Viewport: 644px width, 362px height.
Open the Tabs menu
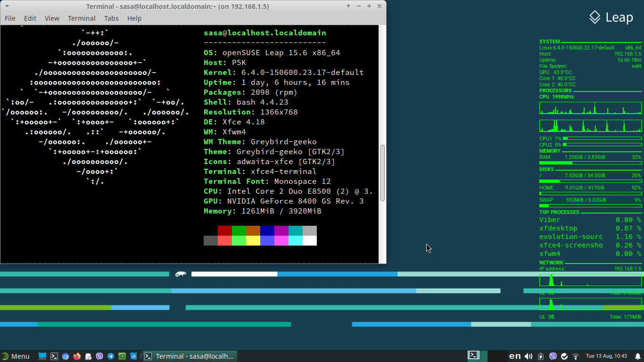click(x=111, y=18)
